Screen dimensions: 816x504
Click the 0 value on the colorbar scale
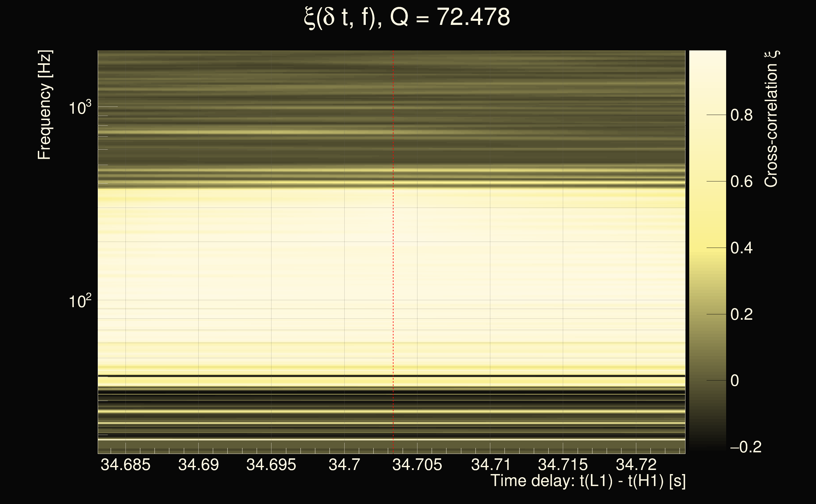coord(735,381)
